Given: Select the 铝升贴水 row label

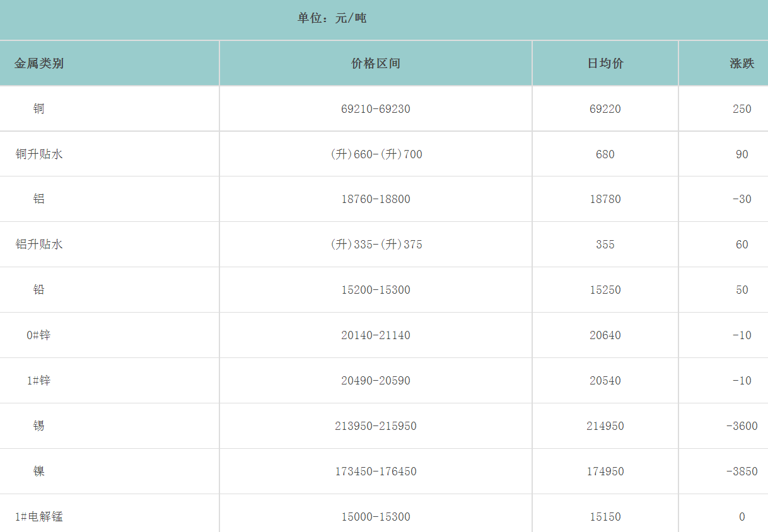Looking at the screenshot, I should [x=39, y=245].
